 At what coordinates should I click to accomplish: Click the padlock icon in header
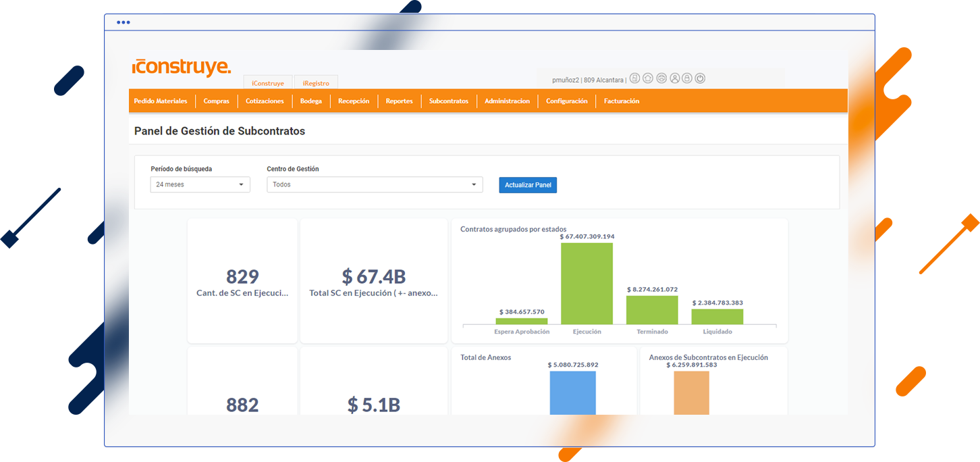(687, 78)
